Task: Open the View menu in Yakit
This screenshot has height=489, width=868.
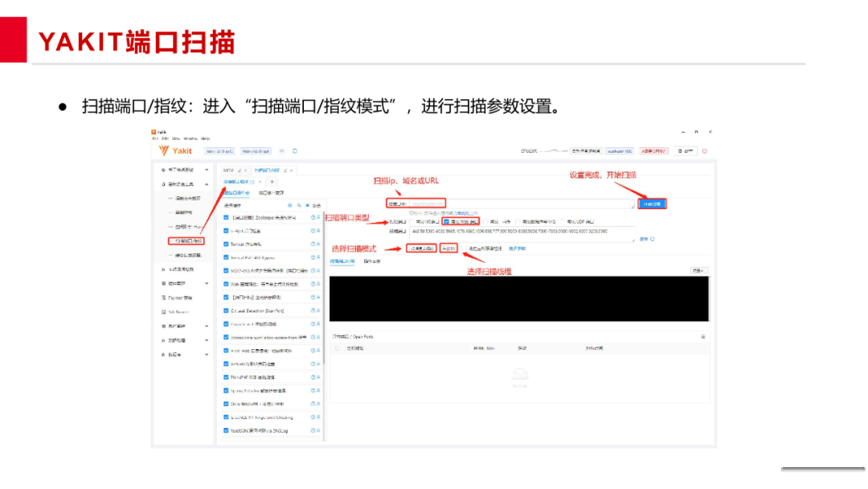Action: pos(176,138)
